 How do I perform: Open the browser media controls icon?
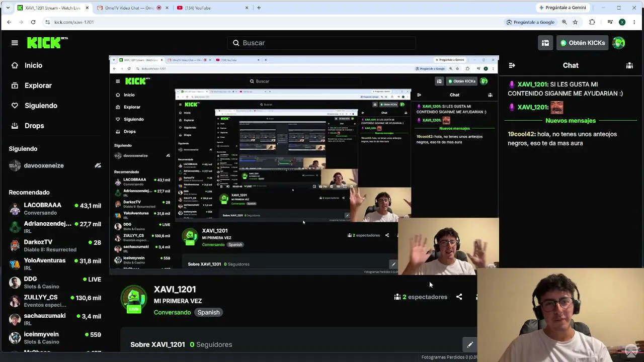[x=610, y=22]
